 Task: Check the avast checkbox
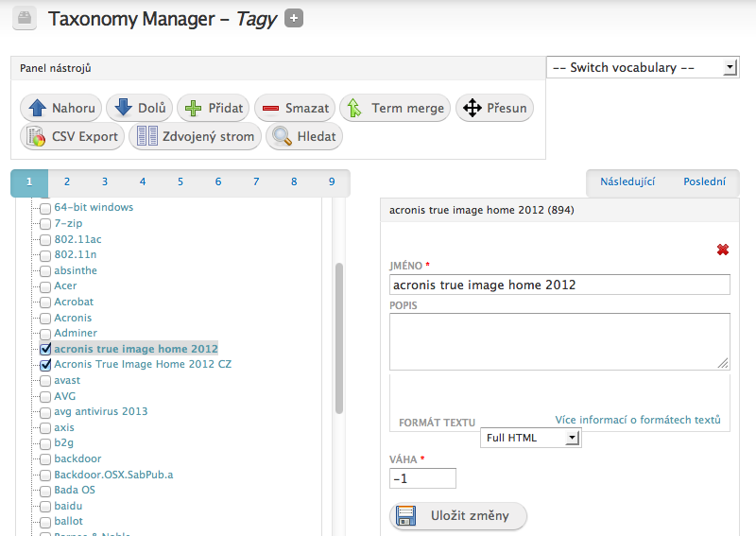45,381
